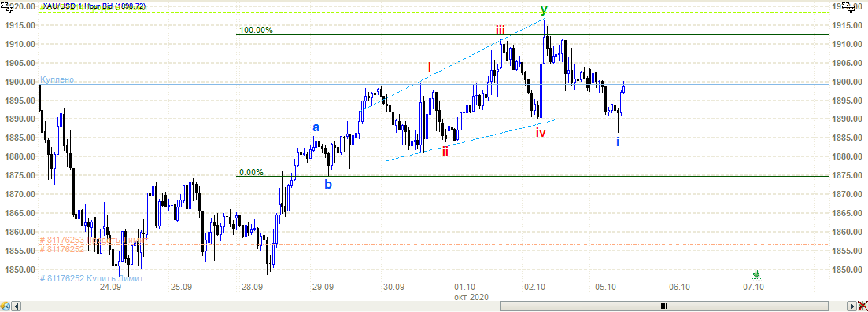Click the 30.09 date on time axis
This screenshot has width=868, height=312.
393,287
